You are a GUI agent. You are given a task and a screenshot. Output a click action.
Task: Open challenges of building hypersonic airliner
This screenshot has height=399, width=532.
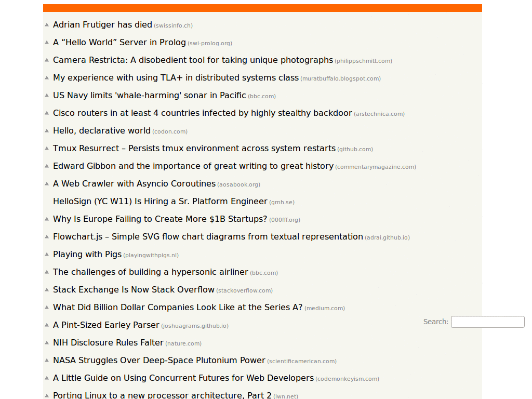[151, 272]
